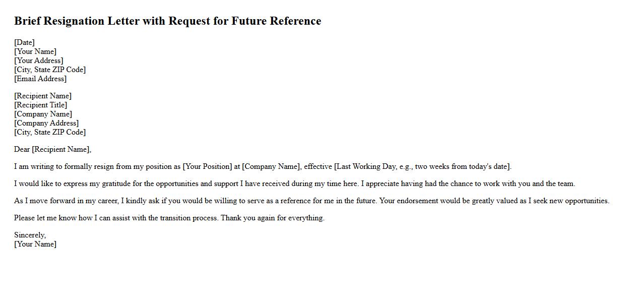The width and height of the screenshot is (644, 303).
Task: Click the [Date] placeholder
Action: (x=24, y=42)
